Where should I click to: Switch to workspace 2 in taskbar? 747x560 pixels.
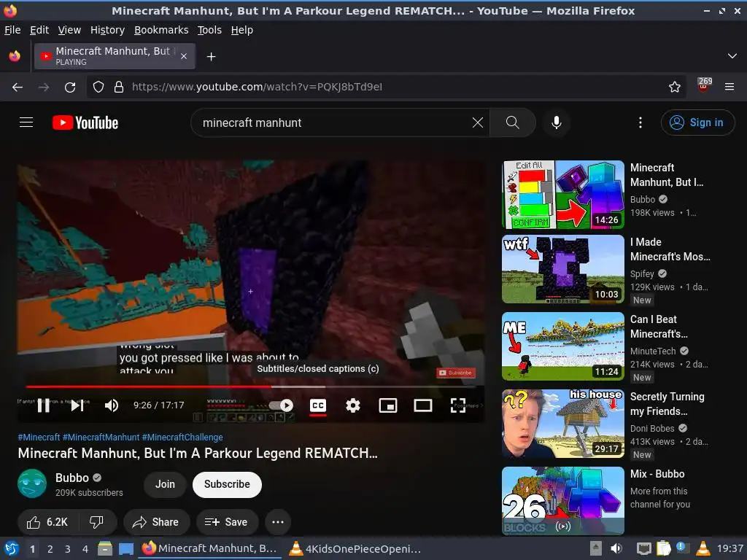tap(50, 549)
